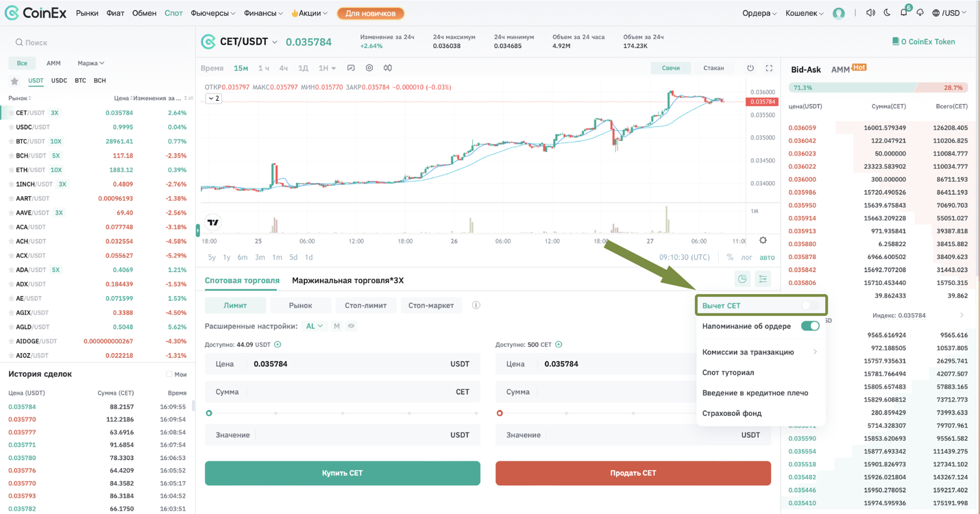
Task: Switch chart to Стакан depth view
Action: coord(713,68)
